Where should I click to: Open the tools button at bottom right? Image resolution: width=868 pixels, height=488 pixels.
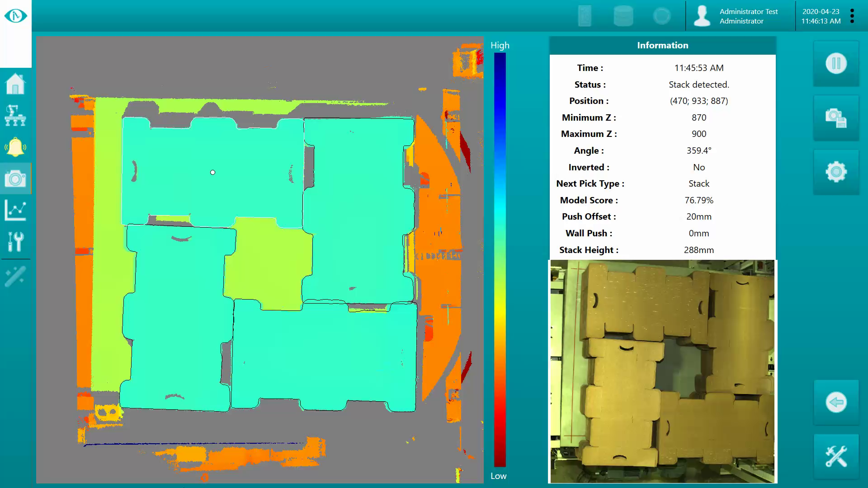point(836,456)
